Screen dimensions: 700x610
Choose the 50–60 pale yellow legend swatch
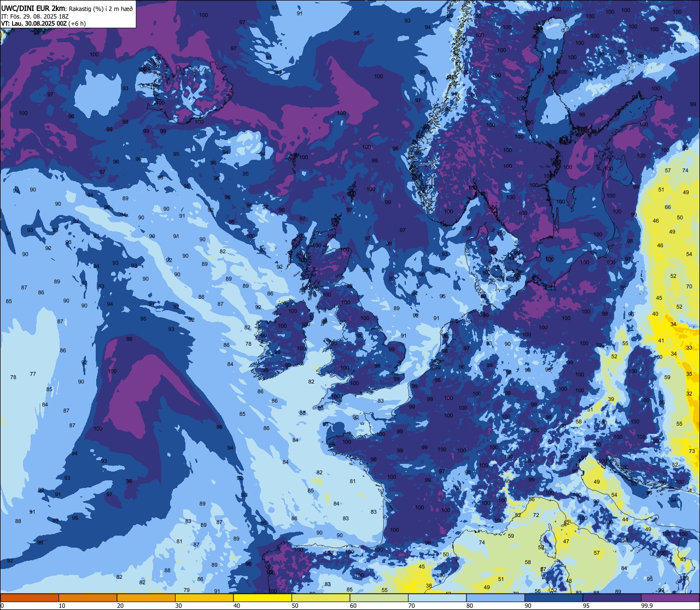(320, 597)
